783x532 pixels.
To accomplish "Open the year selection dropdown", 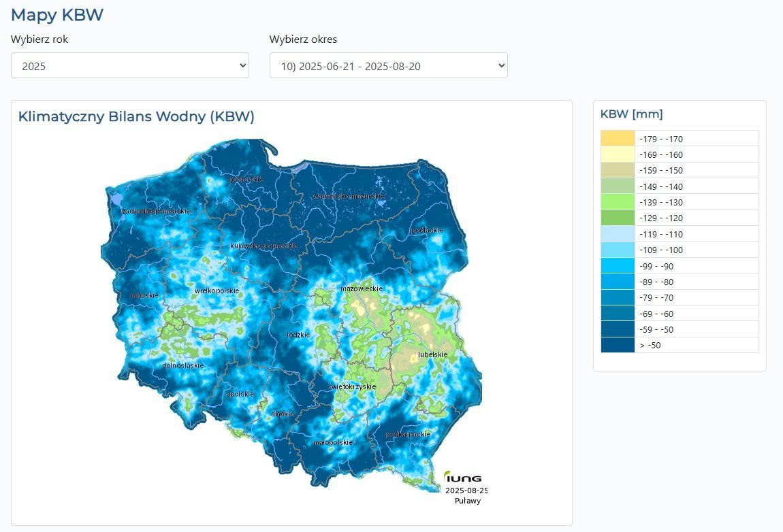I will click(129, 65).
